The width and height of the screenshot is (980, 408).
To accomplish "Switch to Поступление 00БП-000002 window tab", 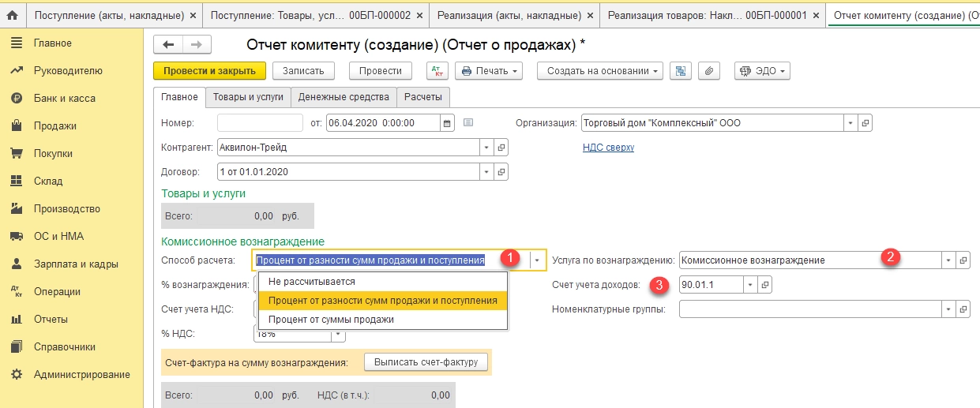I will pos(317,14).
